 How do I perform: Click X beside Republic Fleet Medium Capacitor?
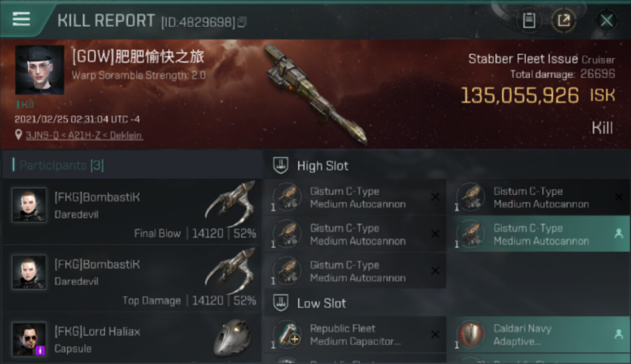tap(435, 334)
